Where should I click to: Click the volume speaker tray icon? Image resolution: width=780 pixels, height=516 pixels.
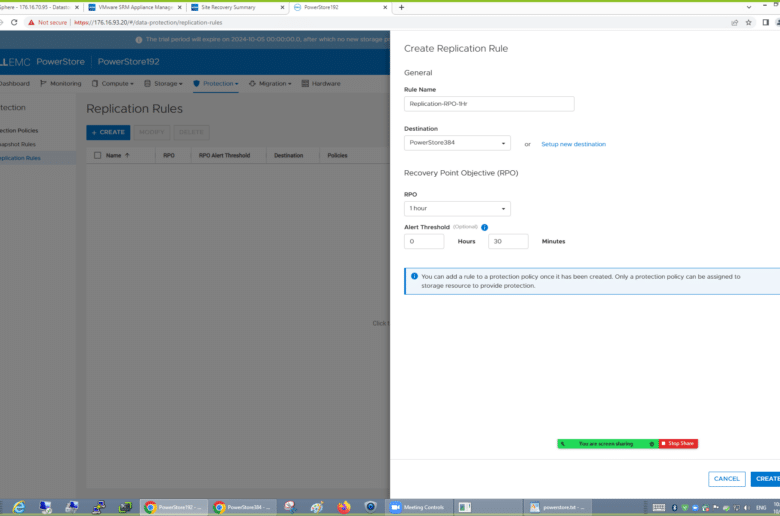747,508
